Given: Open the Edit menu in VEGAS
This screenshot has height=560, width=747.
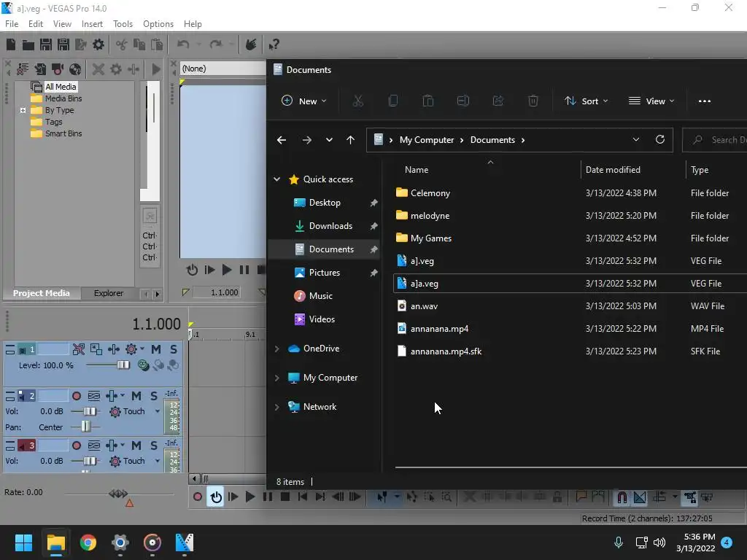Looking at the screenshot, I should (x=36, y=24).
